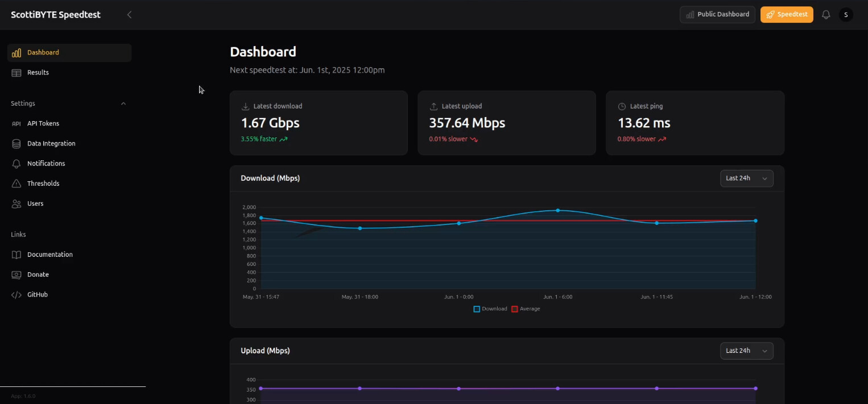
Task: Click the GitHub code brackets icon
Action: pyautogui.click(x=16, y=295)
